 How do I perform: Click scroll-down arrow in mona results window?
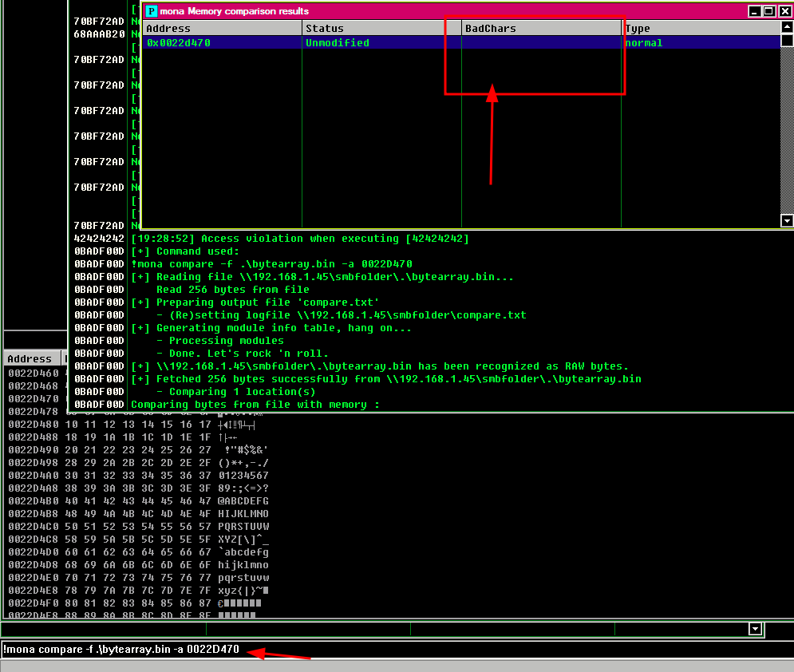[x=787, y=221]
